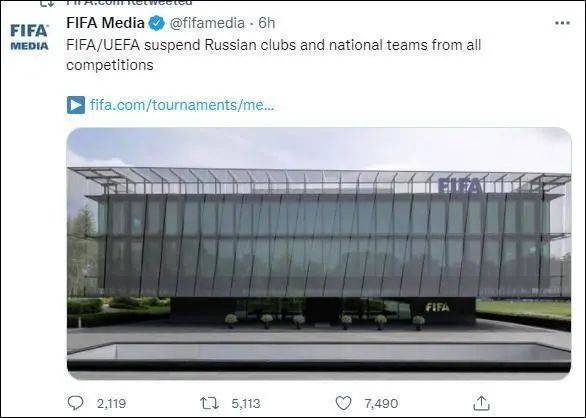Click the 5,113 retweets count
This screenshot has width=586, height=418.
pos(246,403)
